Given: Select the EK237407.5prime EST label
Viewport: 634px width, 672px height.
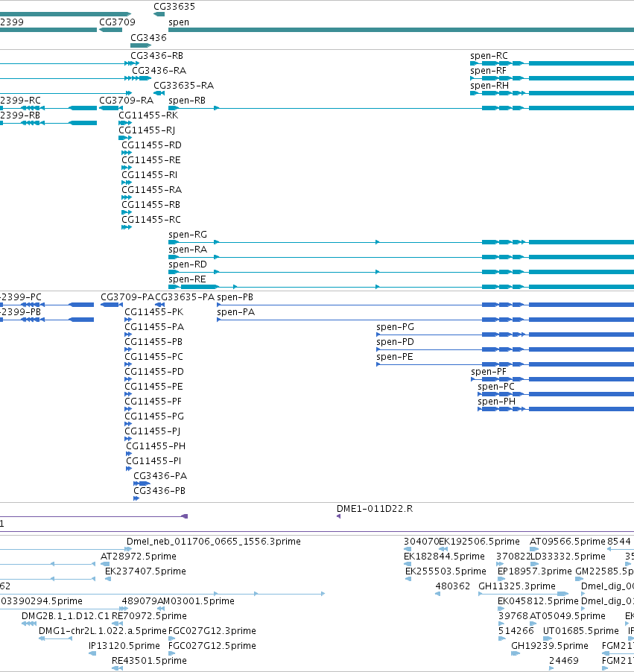Looking at the screenshot, I should pos(145,571).
